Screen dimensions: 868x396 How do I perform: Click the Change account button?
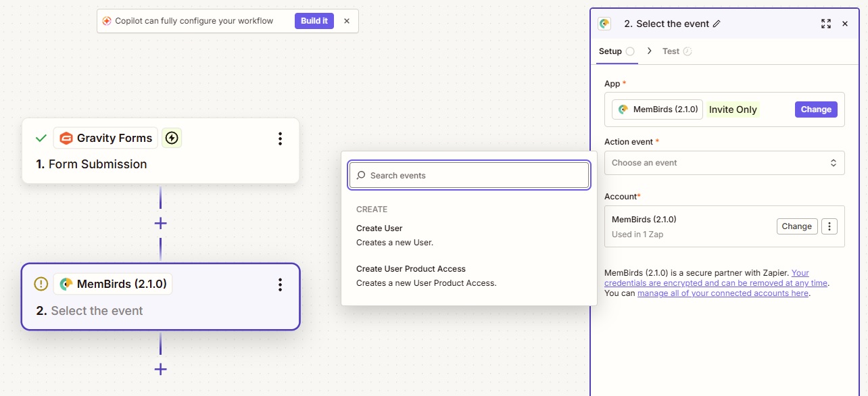point(797,226)
